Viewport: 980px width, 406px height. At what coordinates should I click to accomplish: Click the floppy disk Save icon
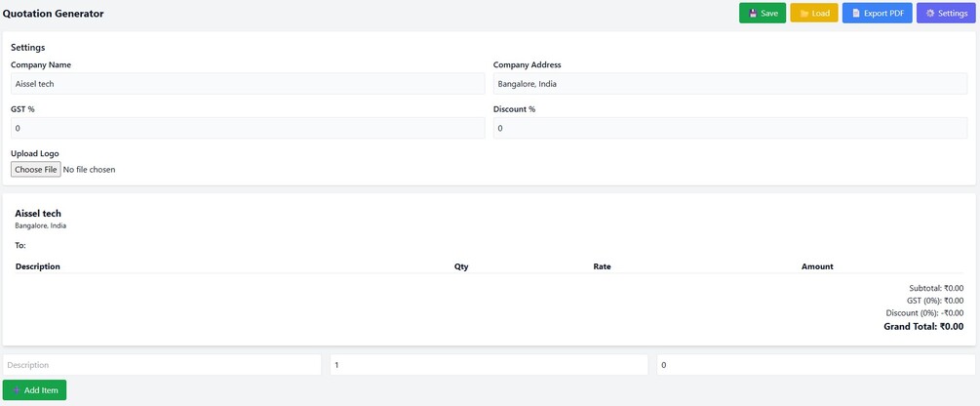753,14
